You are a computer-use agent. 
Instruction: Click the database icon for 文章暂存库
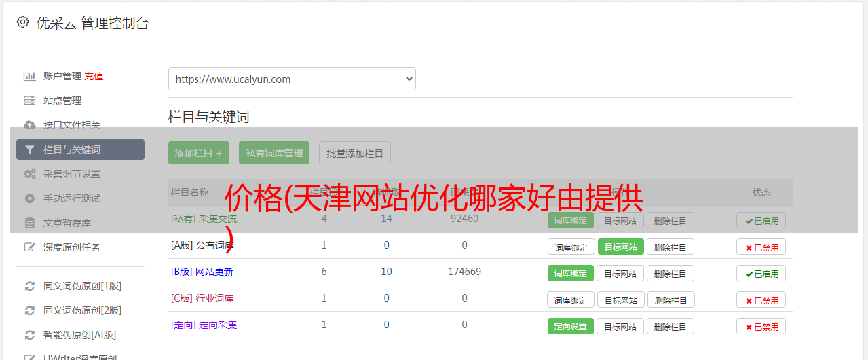(29, 223)
